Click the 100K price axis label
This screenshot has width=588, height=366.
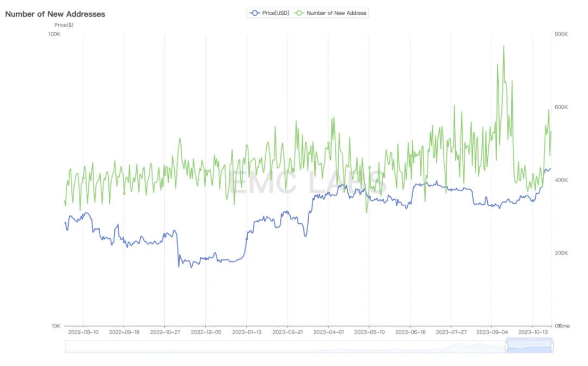point(54,34)
